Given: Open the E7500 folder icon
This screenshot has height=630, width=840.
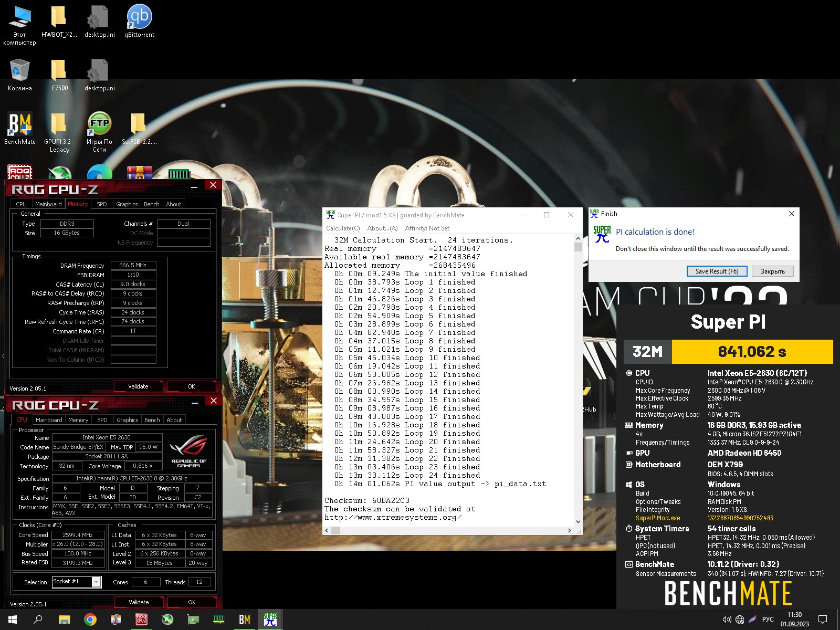Looking at the screenshot, I should 59,75.
